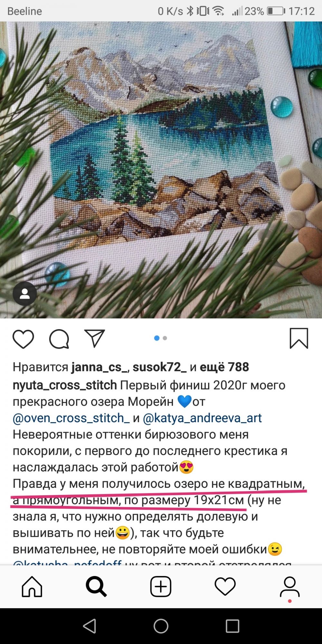
Task: Open activity notifications heart tab
Action: point(225,586)
